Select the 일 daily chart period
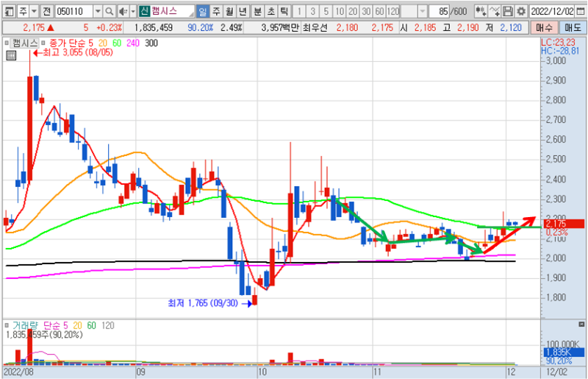 click(x=203, y=12)
